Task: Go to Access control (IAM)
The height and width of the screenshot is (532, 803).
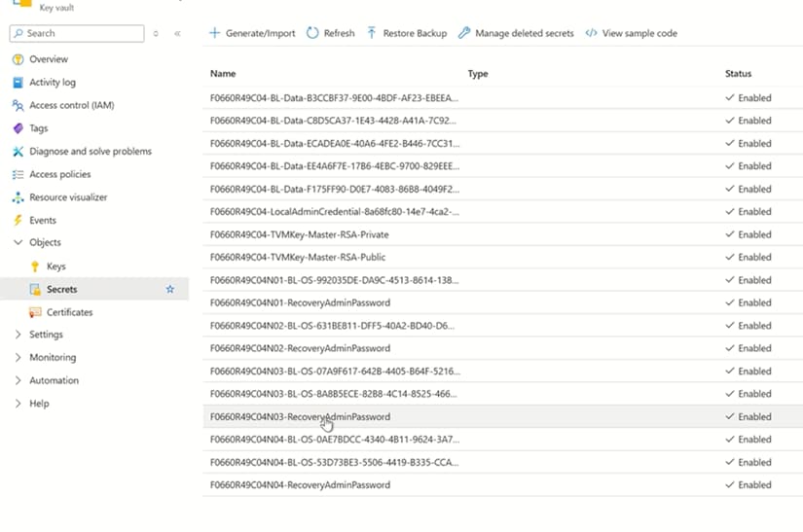Action: click(72, 105)
